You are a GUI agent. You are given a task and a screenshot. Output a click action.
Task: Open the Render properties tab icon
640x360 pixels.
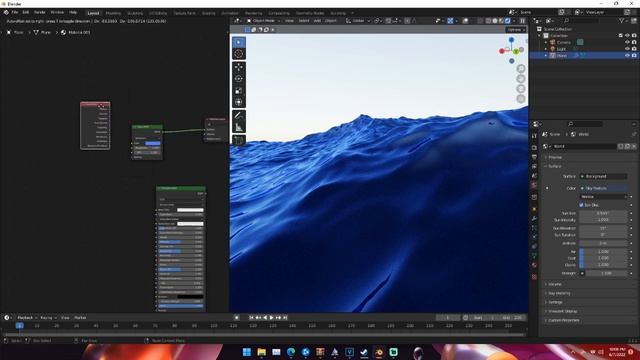[x=534, y=147]
